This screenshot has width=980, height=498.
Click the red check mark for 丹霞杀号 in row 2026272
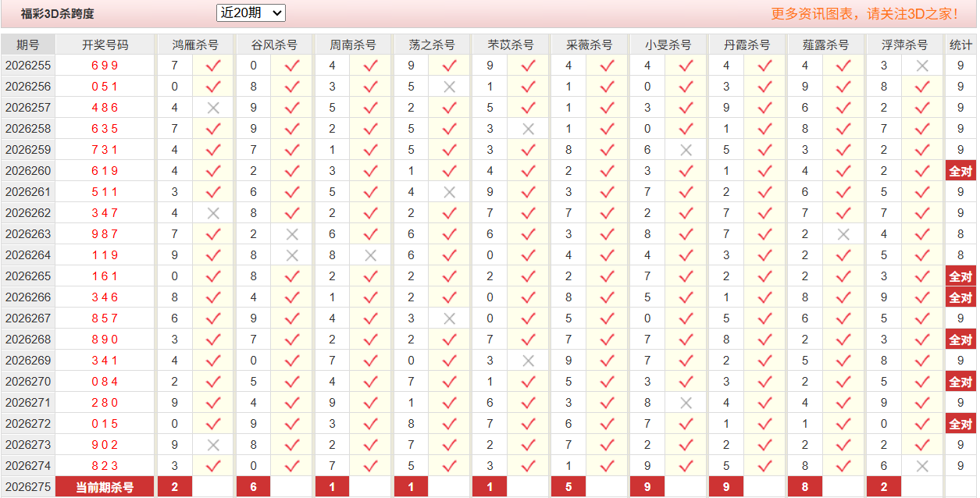(764, 424)
